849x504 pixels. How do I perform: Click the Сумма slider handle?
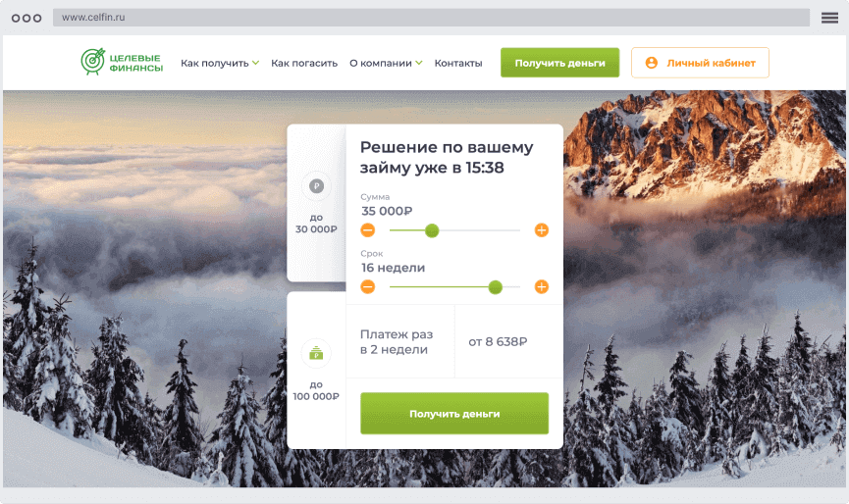coord(432,230)
